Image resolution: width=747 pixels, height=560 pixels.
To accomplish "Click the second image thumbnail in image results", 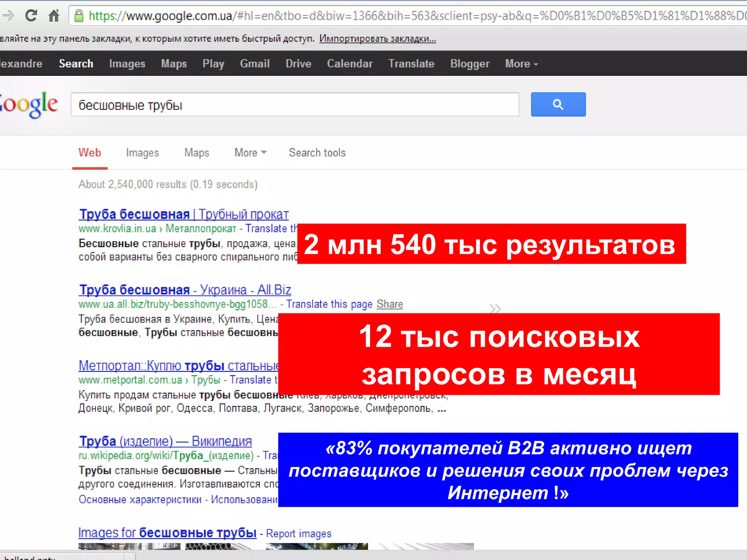I will [x=219, y=547].
